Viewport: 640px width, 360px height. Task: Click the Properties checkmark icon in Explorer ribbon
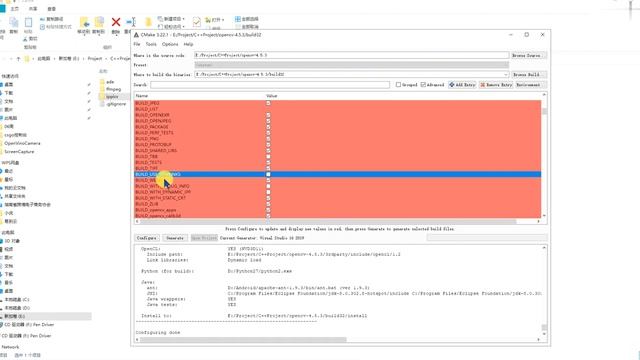[x=197, y=22]
